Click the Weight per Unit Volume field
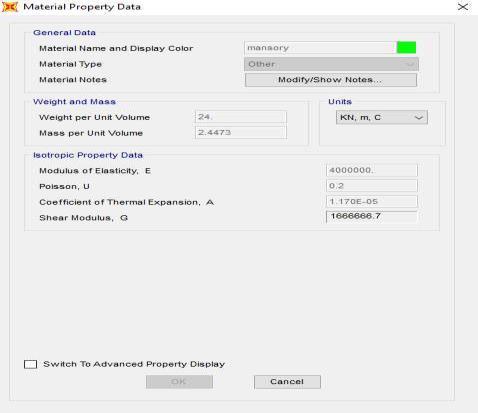 pyautogui.click(x=241, y=117)
